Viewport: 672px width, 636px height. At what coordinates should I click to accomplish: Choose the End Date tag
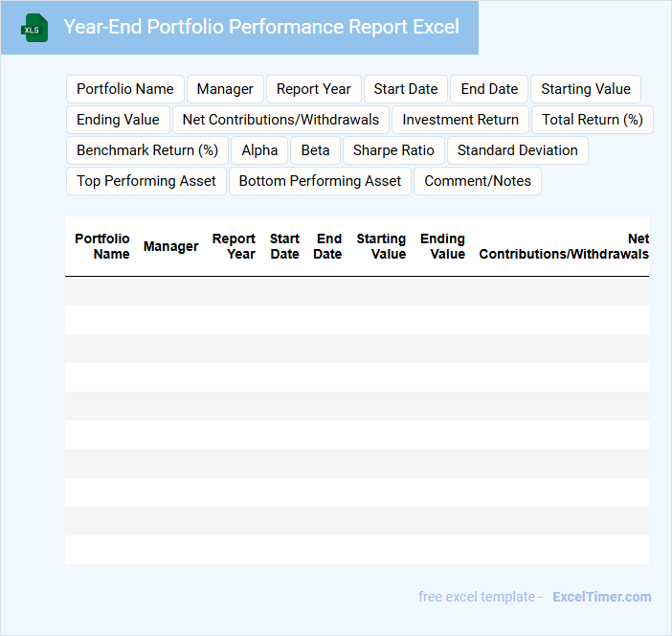click(x=489, y=89)
